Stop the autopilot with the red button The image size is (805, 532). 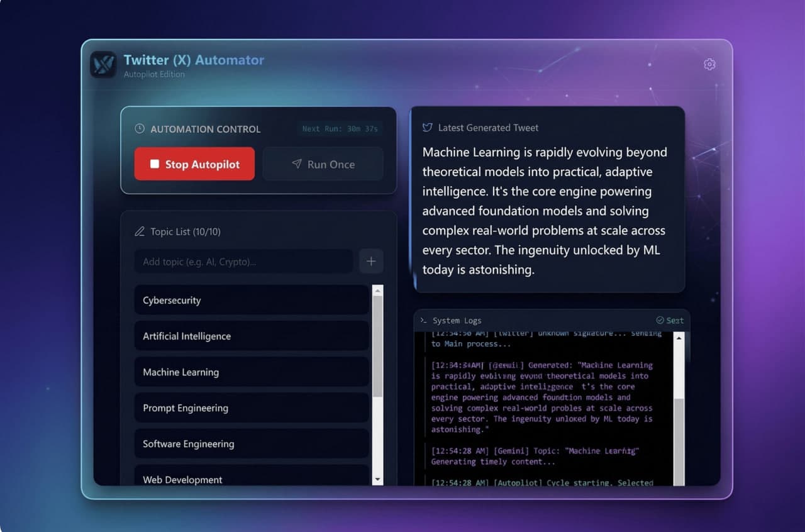coord(194,164)
